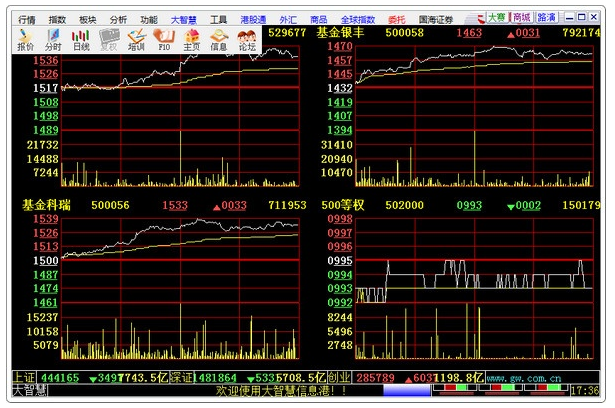Select fund code 500058

[x=404, y=33]
